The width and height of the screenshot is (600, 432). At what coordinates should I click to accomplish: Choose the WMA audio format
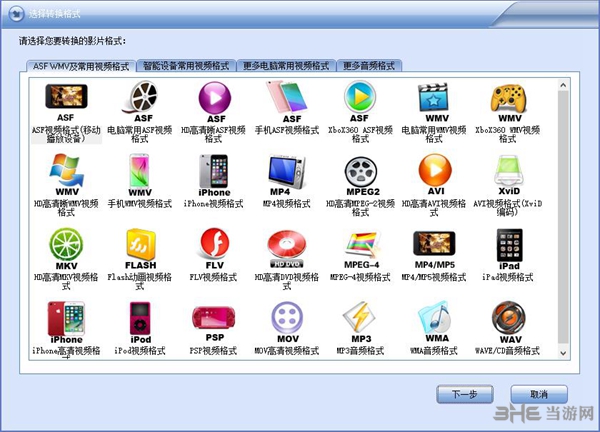[434, 328]
